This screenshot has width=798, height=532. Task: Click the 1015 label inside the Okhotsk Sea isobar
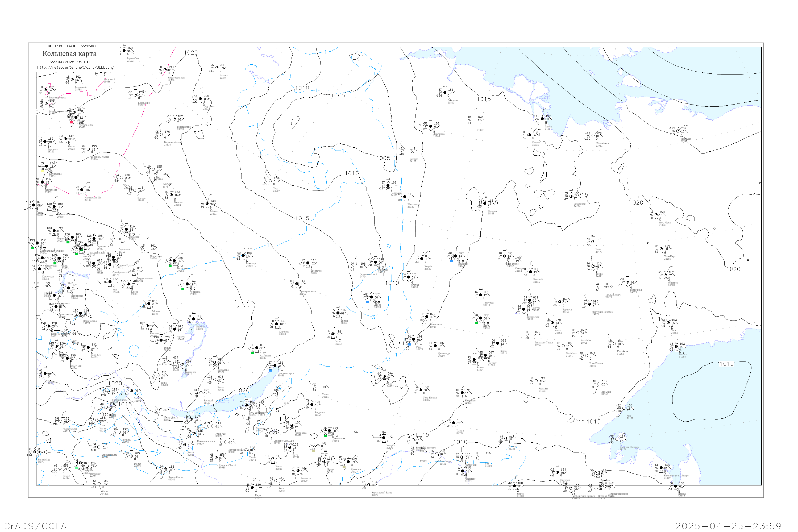tap(726, 364)
